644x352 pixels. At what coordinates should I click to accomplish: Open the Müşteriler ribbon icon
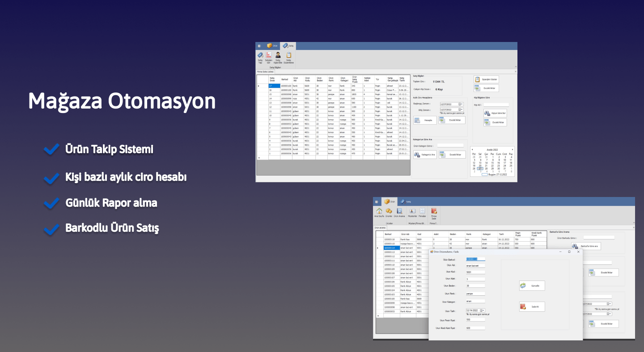coord(412,213)
